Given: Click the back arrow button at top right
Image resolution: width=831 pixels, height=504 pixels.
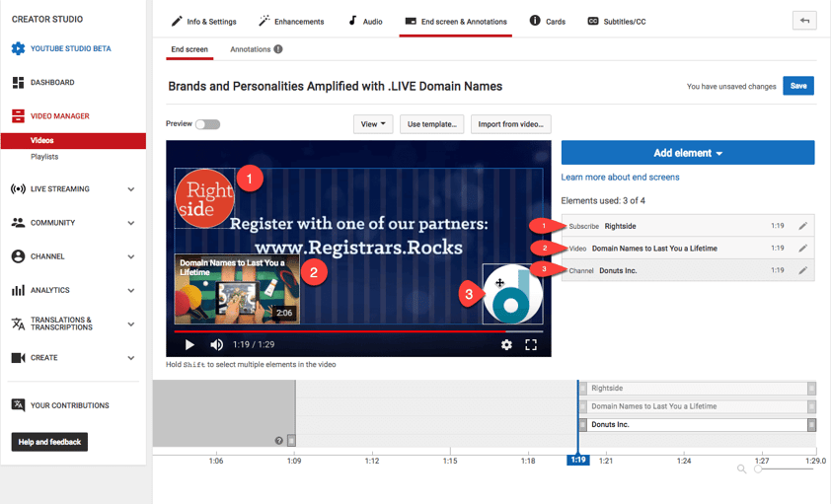Looking at the screenshot, I should click(x=804, y=21).
